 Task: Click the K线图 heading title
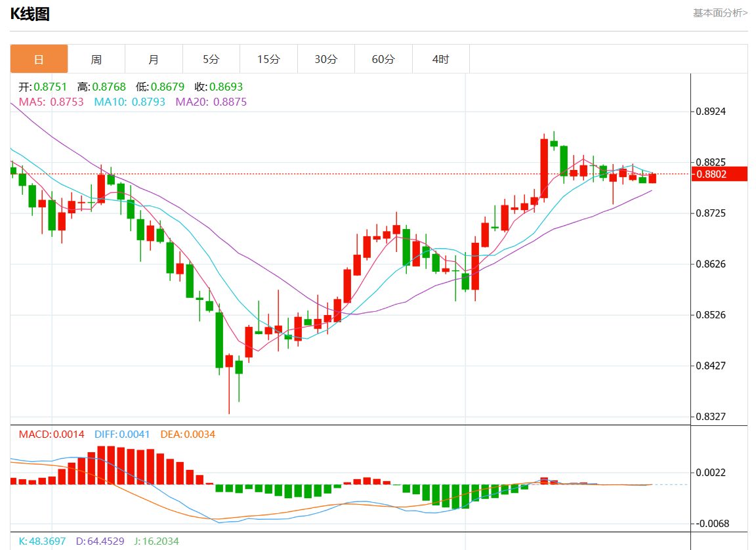click(30, 14)
